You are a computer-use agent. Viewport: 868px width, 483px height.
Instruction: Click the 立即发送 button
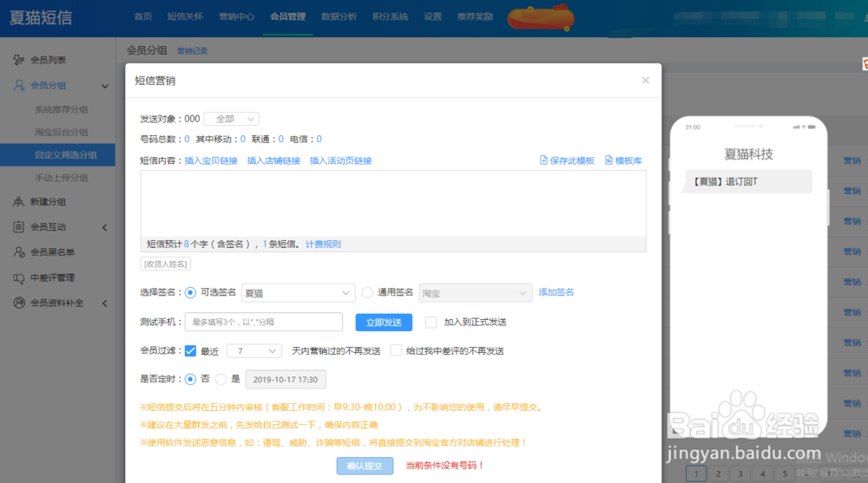pos(384,322)
